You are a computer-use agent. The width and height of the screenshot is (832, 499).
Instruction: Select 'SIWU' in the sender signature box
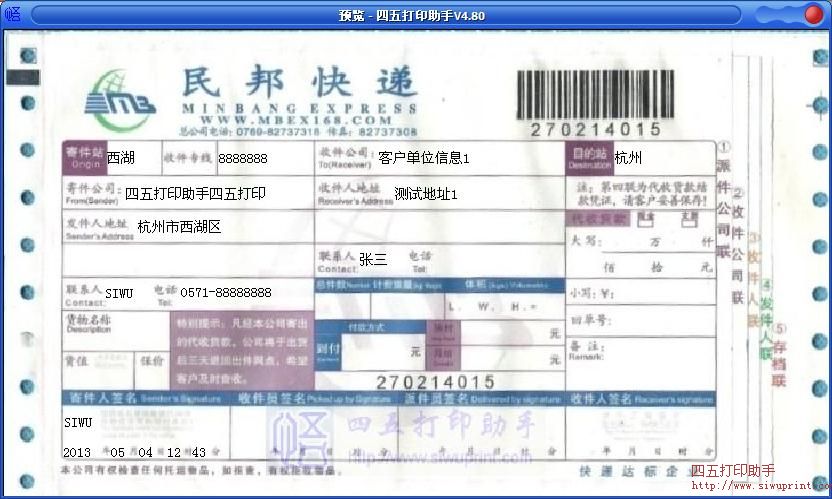pos(78,423)
